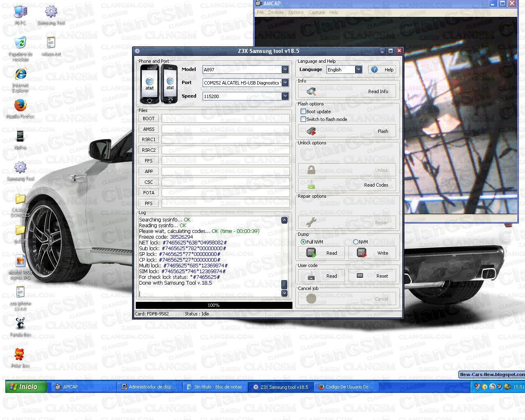Expand the Model dropdown showing A897
Screen dimensions: 525x420
tap(285, 70)
